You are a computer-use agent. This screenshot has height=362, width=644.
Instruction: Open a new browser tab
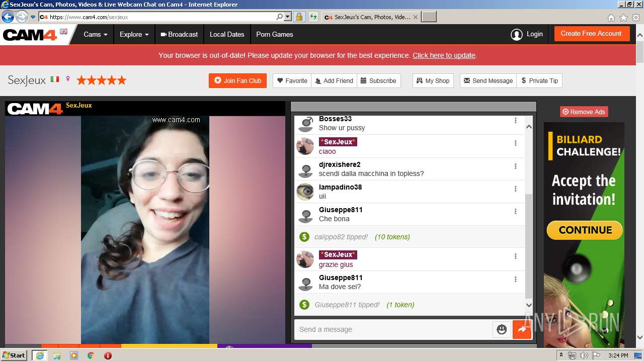[x=429, y=17]
